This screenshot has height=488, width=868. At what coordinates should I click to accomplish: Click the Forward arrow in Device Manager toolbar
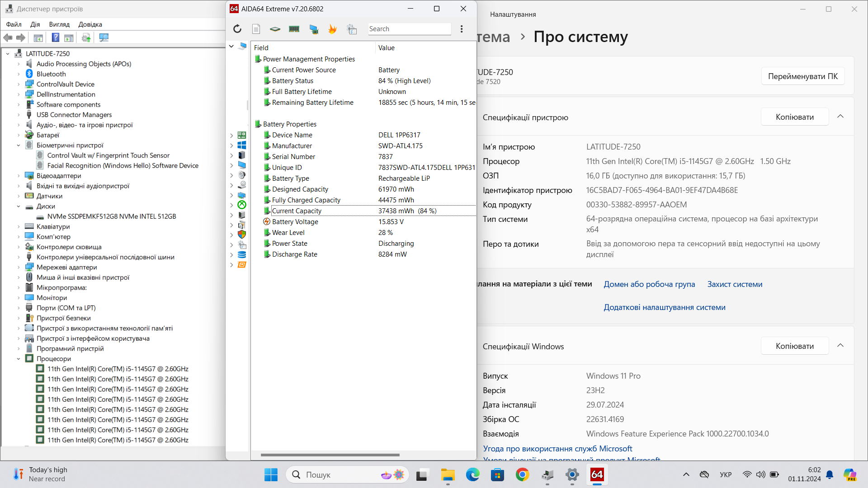click(21, 38)
